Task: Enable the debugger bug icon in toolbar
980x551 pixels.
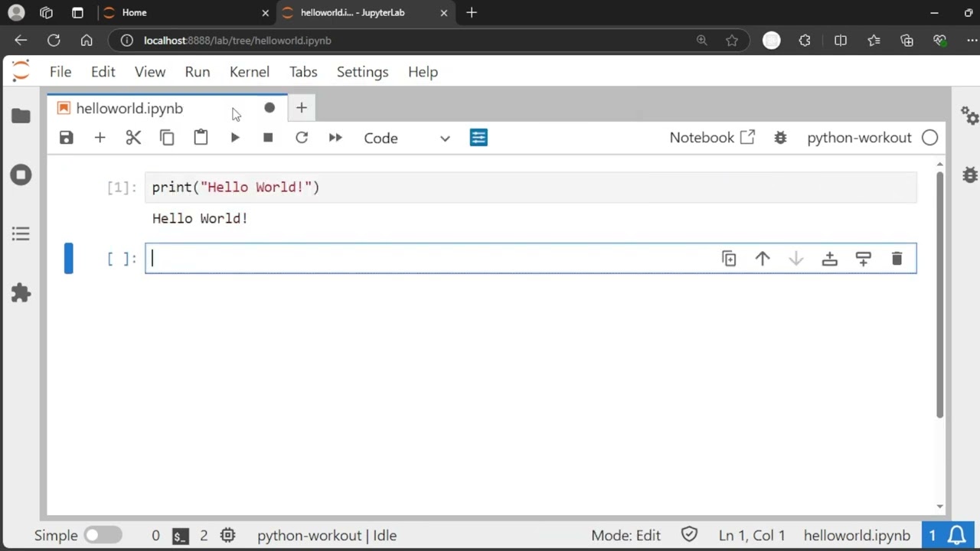Action: point(780,138)
